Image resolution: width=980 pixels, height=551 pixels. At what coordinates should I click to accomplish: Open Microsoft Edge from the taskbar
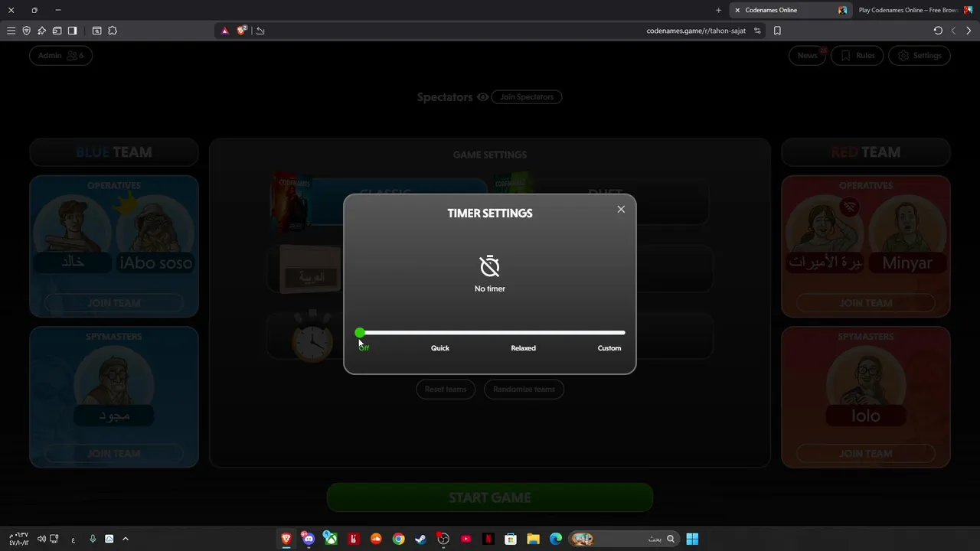[x=556, y=539]
